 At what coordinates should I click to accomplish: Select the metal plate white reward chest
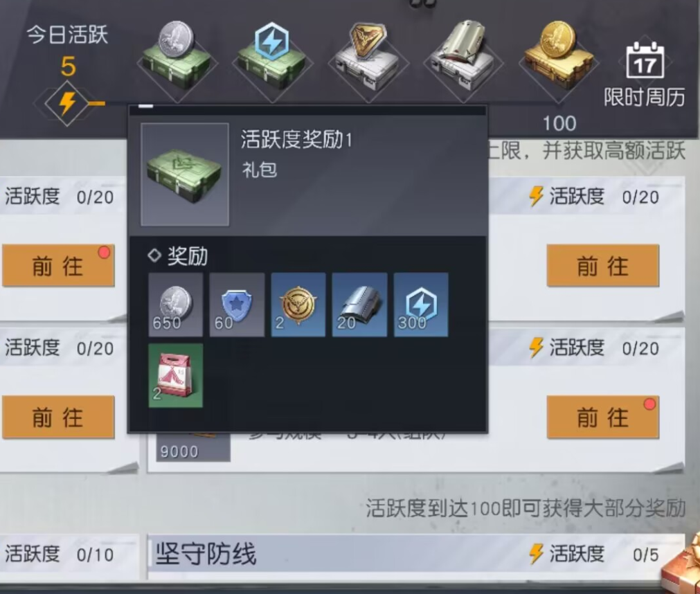[x=463, y=59]
